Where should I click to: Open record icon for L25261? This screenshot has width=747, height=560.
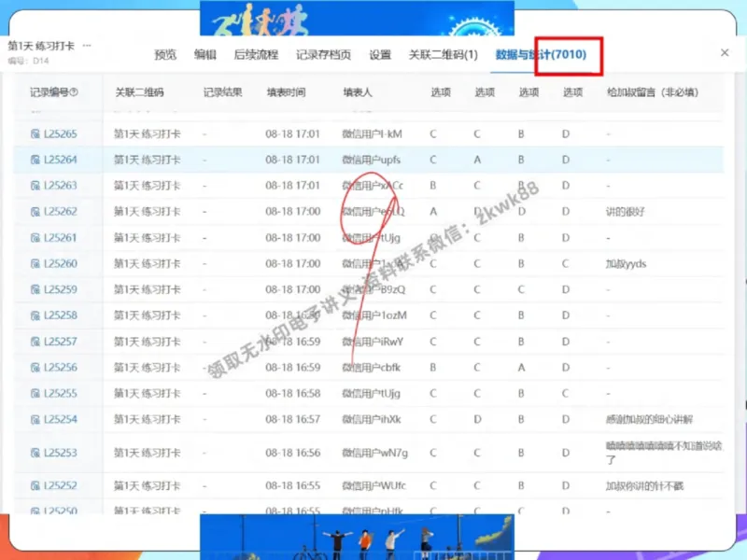point(35,238)
